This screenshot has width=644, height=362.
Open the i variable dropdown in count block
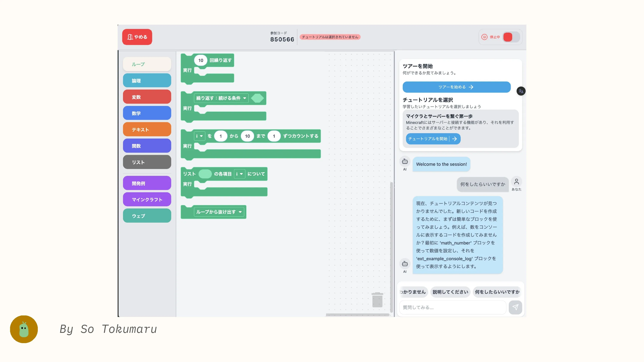coord(199,136)
